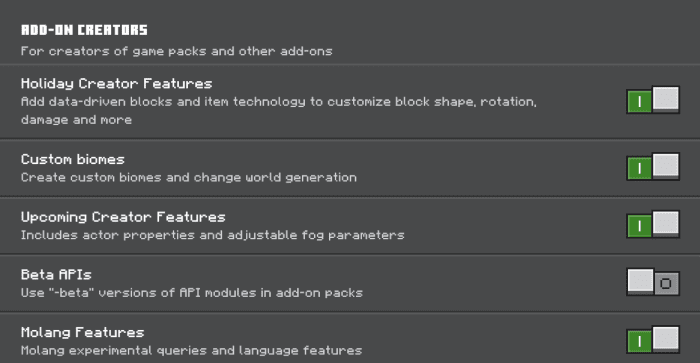700x363 pixels.
Task: Select the Molang Features option title
Action: tap(82, 332)
